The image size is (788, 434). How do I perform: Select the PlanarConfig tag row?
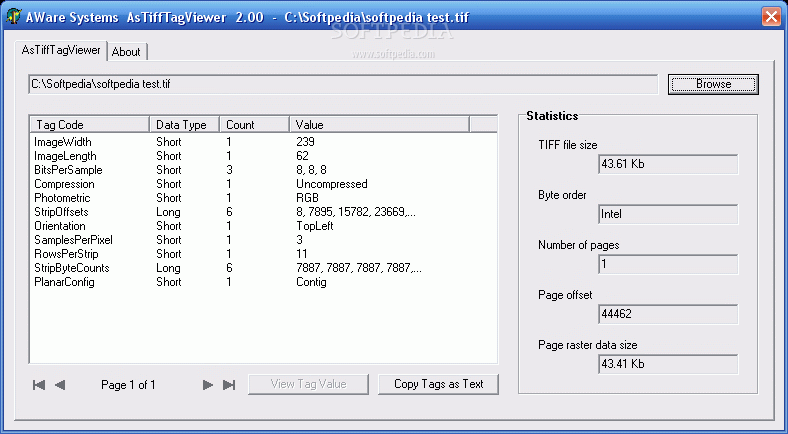coord(263,282)
